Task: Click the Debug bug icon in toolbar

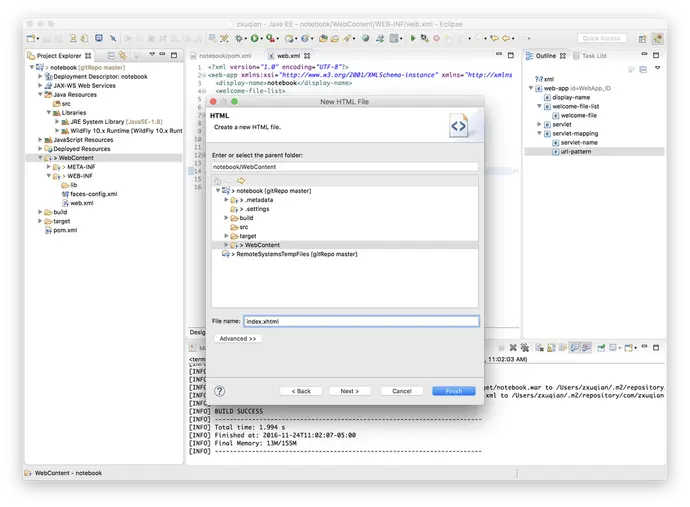Action: pos(239,38)
